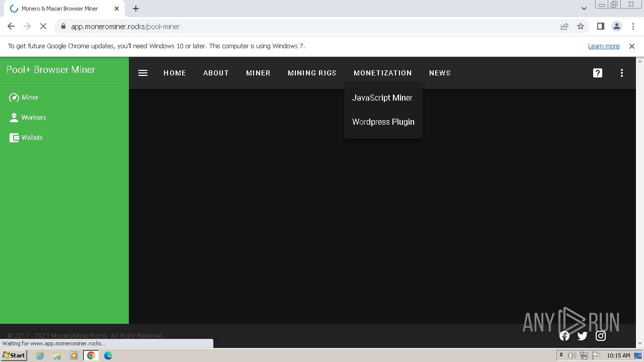Open the three-dot more options menu in dark header
Screen dimensions: 644x362
tap(622, 73)
